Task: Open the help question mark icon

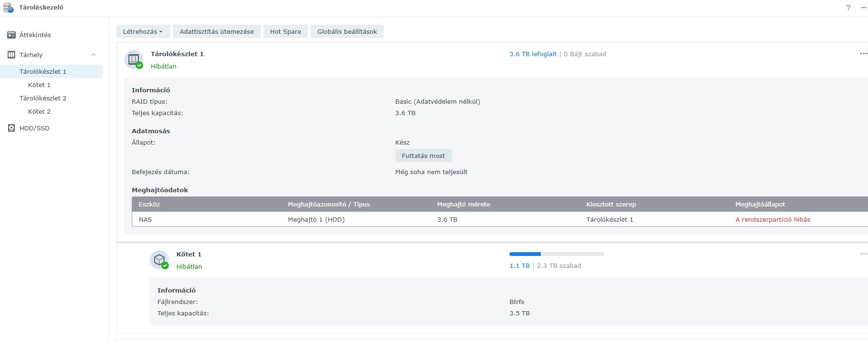Action: 848,8
